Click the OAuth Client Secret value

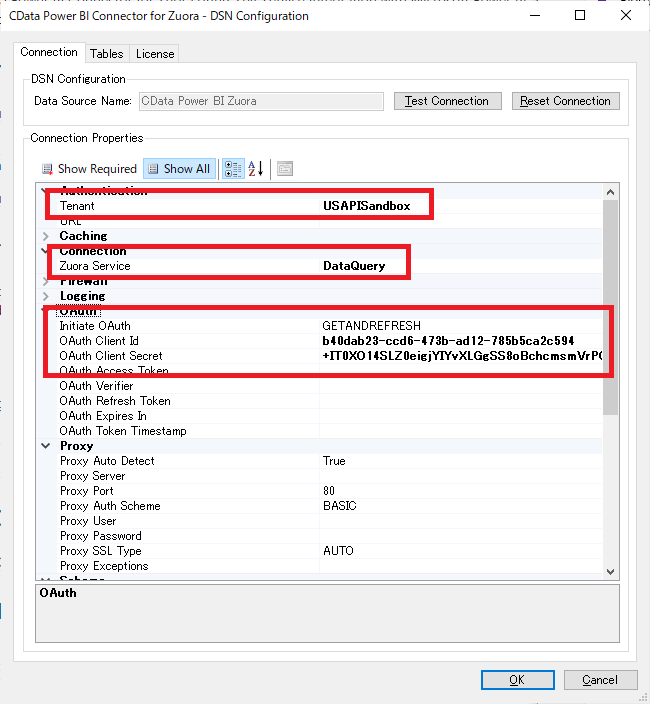point(461,356)
